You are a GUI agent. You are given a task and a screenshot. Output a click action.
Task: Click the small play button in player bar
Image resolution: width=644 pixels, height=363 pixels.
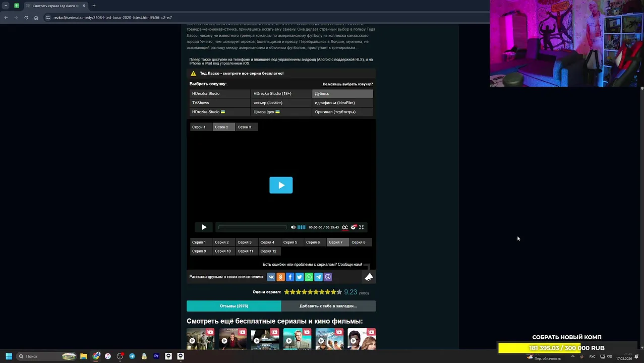pos(204,227)
